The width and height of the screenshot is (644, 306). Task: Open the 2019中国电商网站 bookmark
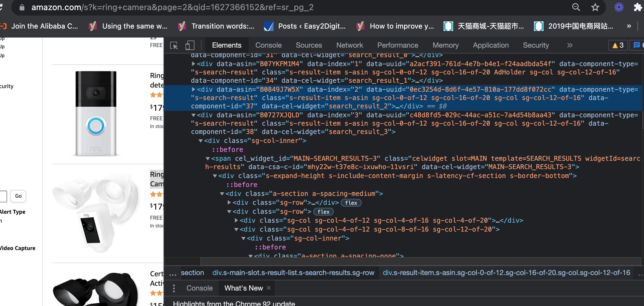pos(574,26)
